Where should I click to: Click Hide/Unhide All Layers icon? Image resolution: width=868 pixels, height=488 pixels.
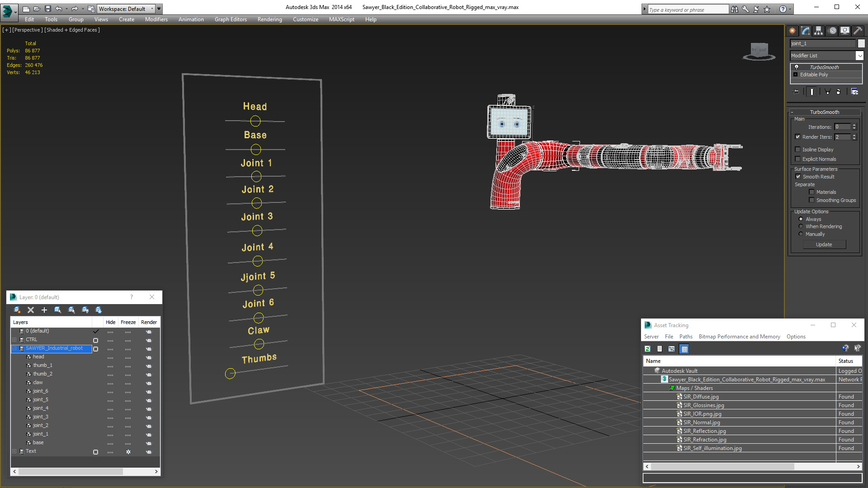[85, 310]
